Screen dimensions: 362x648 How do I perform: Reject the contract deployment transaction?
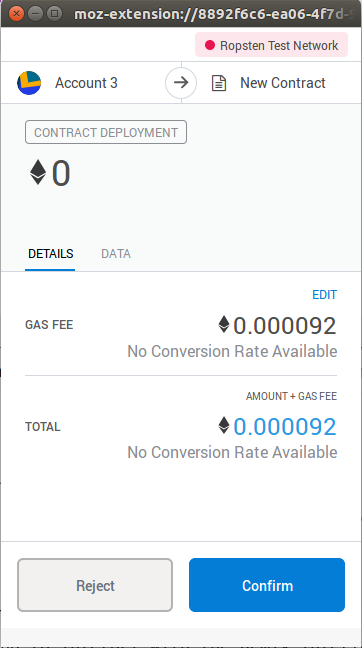[x=95, y=585]
